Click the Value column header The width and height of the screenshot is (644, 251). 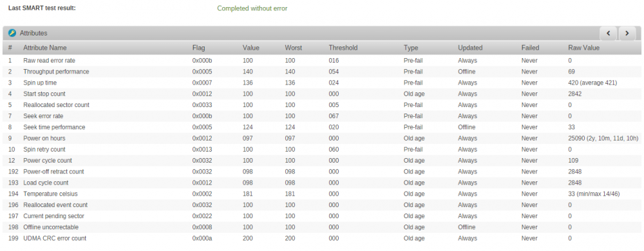coord(251,48)
